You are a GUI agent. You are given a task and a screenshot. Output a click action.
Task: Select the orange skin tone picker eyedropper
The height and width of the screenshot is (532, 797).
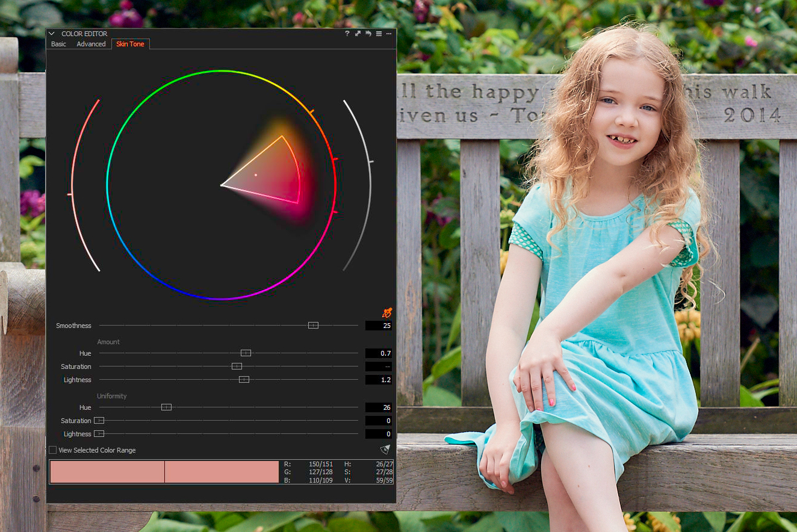pyautogui.click(x=386, y=312)
